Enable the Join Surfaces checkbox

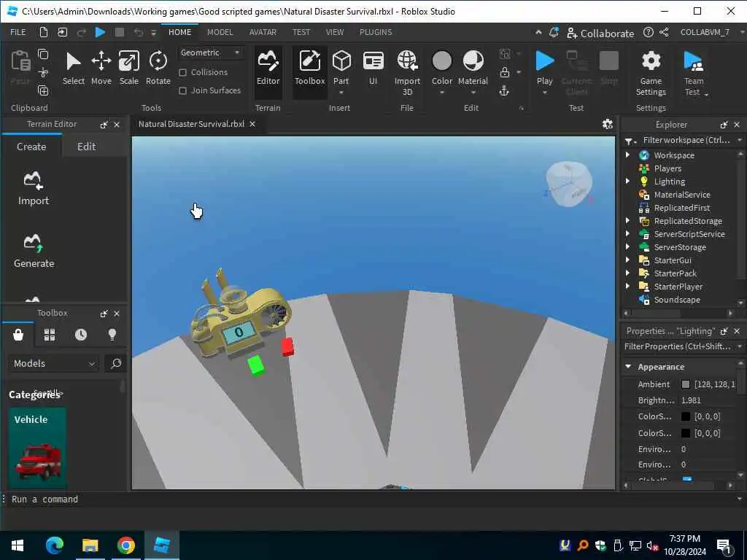(182, 90)
